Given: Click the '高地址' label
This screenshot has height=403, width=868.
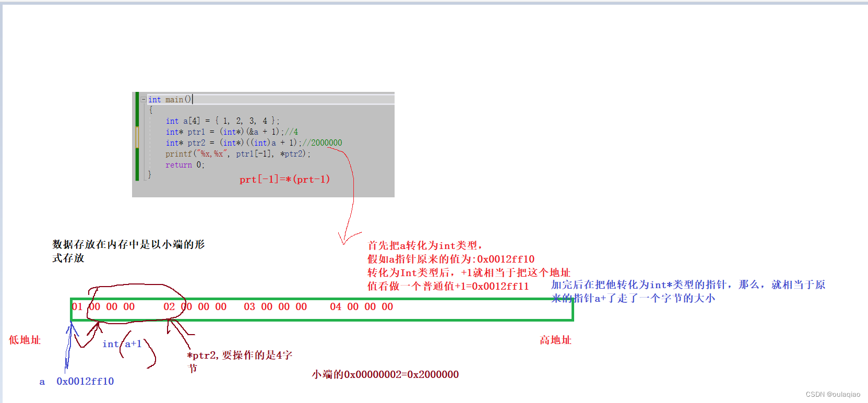Looking at the screenshot, I should 555,340.
